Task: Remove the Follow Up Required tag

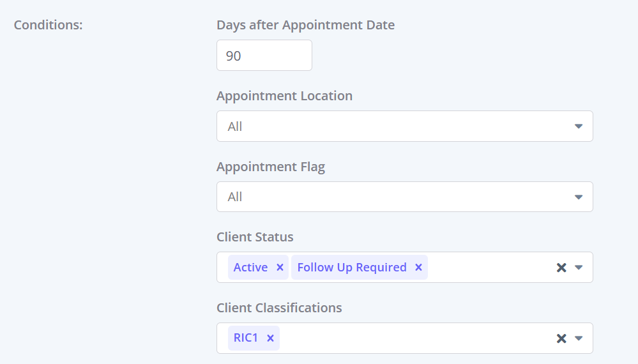Action: point(418,268)
